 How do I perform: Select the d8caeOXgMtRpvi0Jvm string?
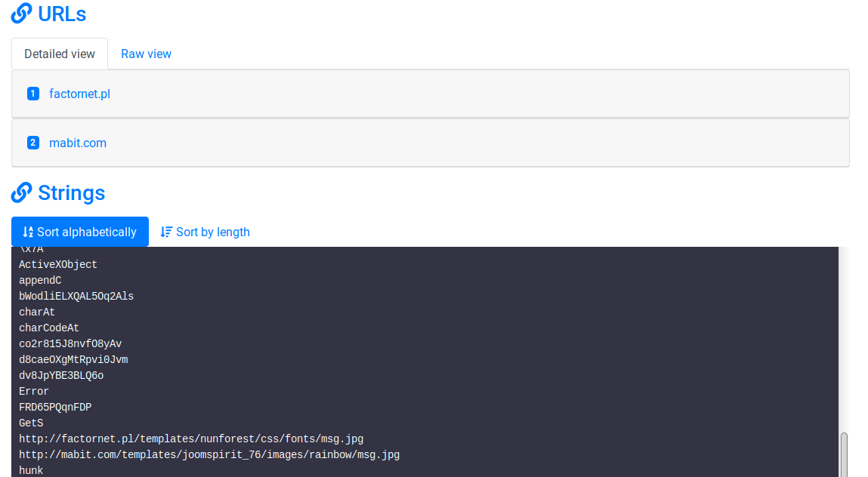coord(73,360)
